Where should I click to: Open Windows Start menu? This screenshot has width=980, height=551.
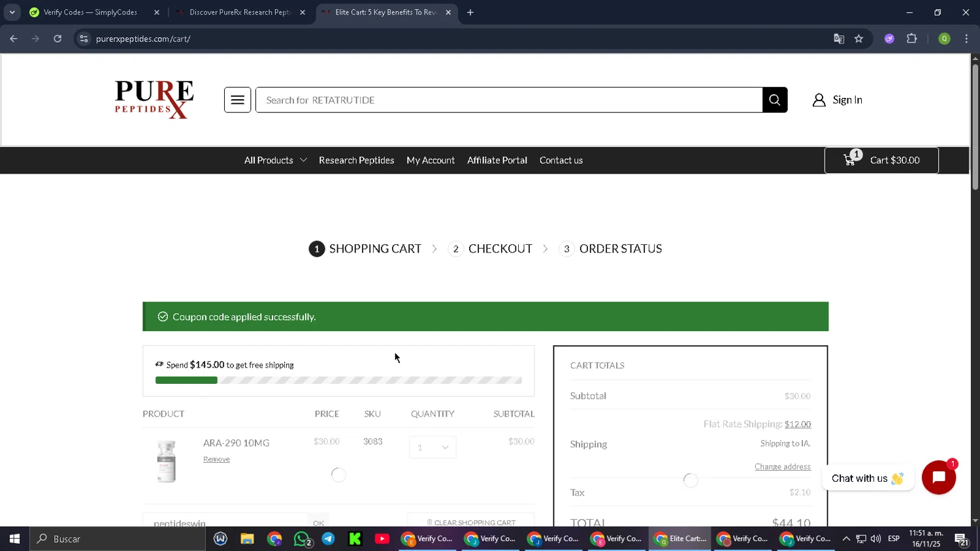pos(14,539)
